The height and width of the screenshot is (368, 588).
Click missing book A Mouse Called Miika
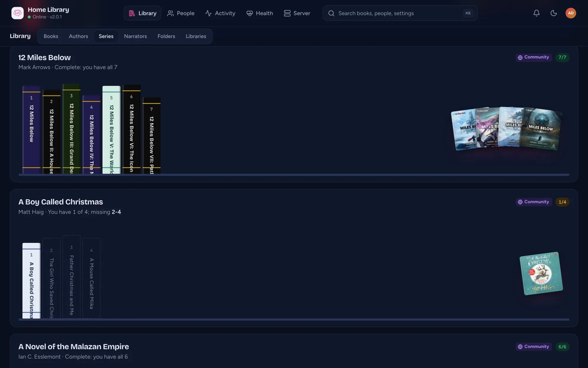point(91,278)
